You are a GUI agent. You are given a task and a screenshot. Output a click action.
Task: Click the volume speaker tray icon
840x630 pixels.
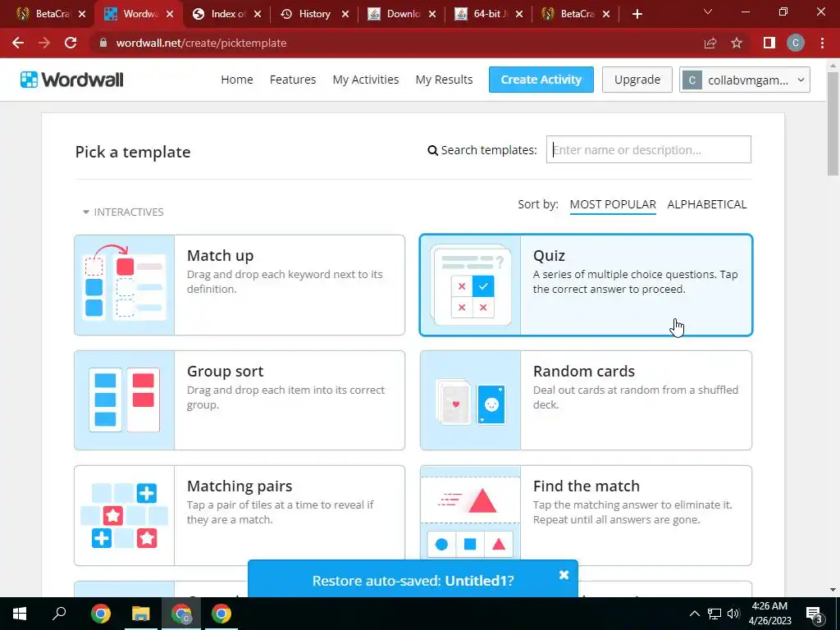click(x=733, y=614)
